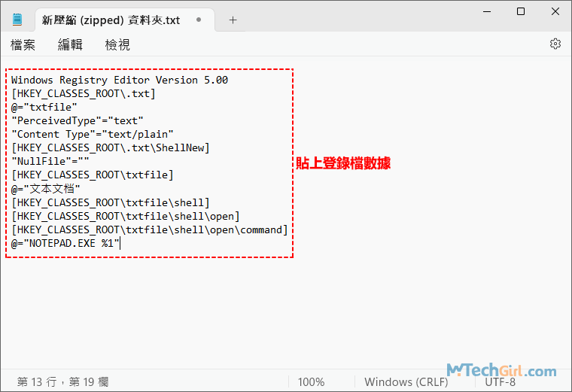Open the 檔案 menu
572x392 pixels.
(x=23, y=45)
